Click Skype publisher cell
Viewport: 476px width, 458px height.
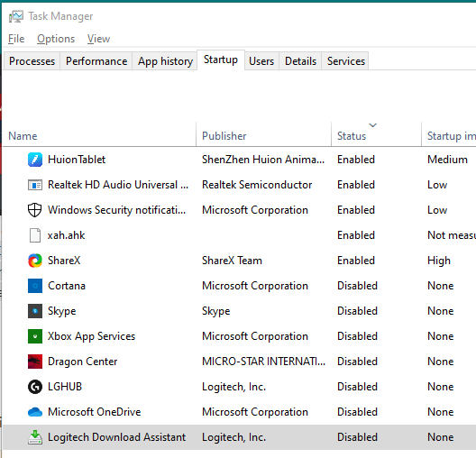215,311
